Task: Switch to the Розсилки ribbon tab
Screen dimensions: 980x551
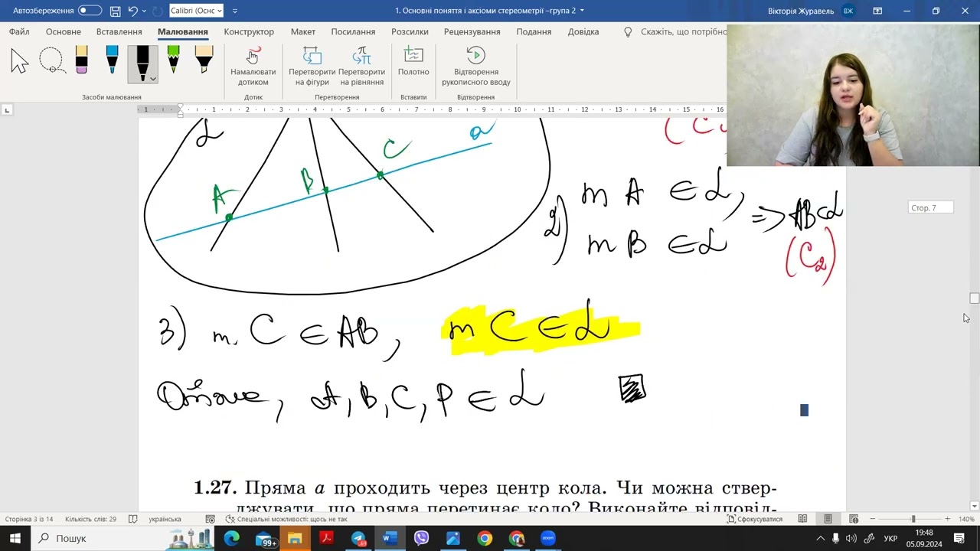Action: click(410, 32)
